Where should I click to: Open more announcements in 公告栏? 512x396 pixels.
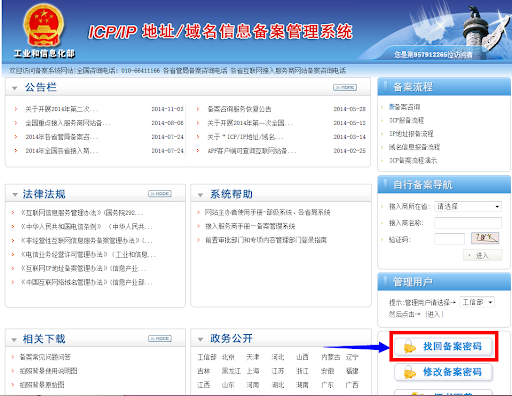click(345, 87)
